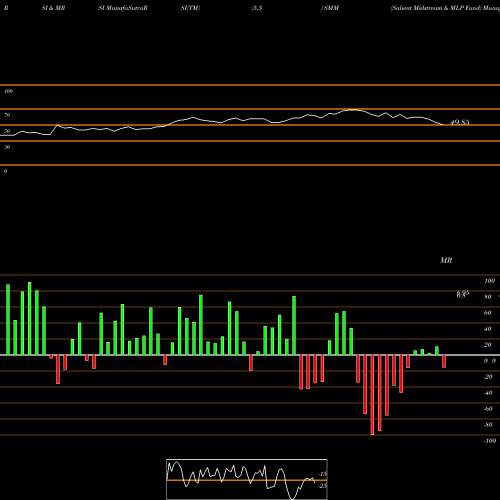
Task: Click the -15 label in mini chart
Action: click(x=323, y=474)
